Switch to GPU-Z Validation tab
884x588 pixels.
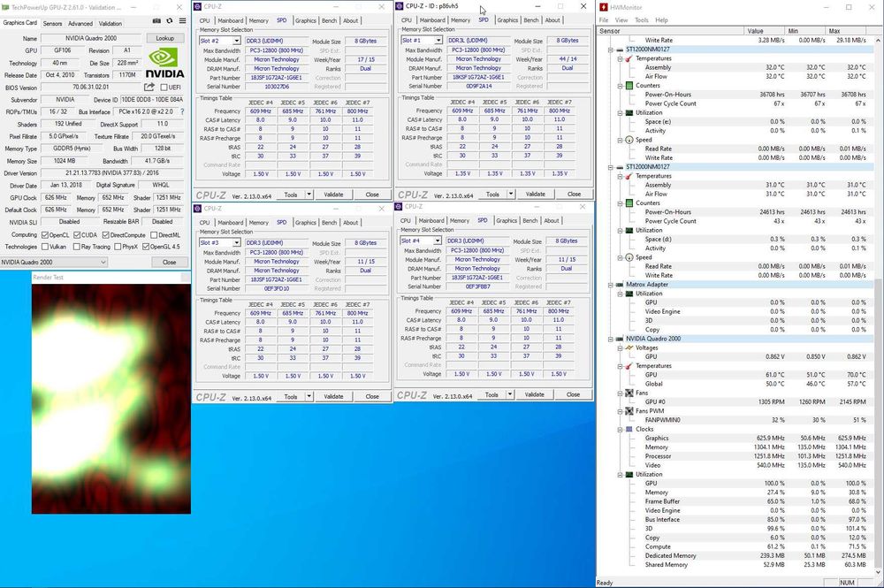pos(110,24)
